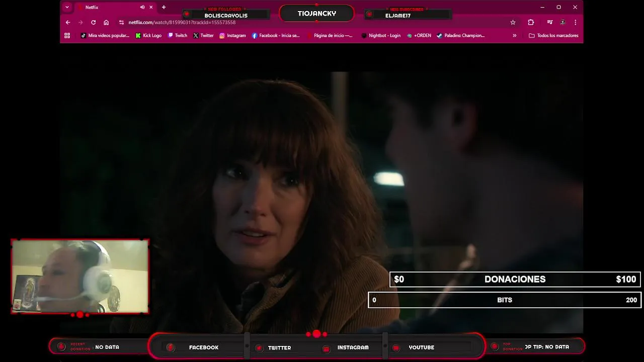Open the Extensions puzzle icon

(x=531, y=22)
